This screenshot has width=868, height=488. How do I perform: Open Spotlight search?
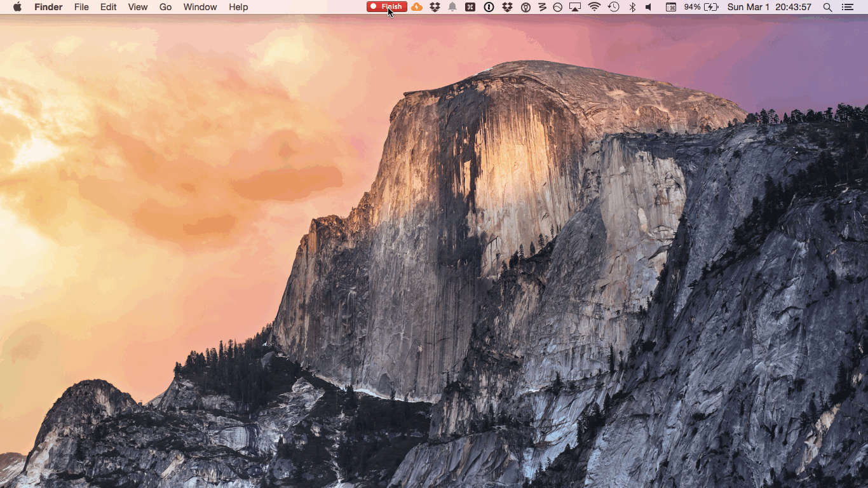click(x=827, y=7)
